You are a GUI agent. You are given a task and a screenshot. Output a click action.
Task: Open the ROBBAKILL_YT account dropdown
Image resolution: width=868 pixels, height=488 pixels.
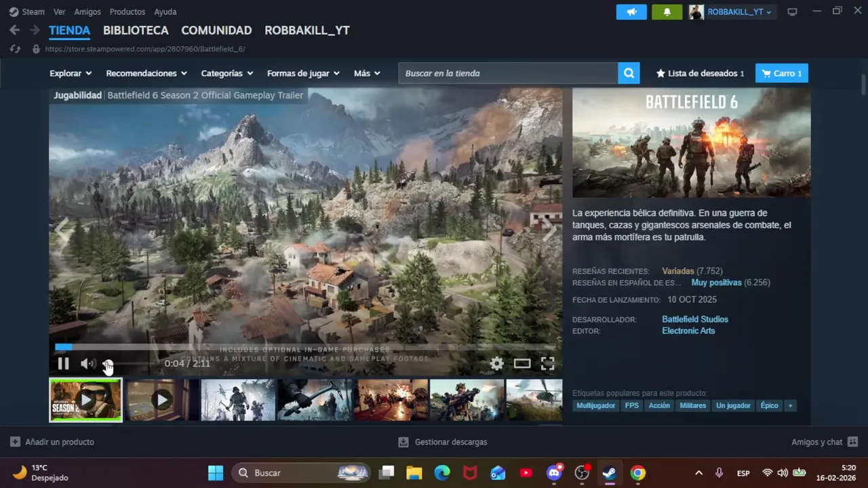[739, 12]
